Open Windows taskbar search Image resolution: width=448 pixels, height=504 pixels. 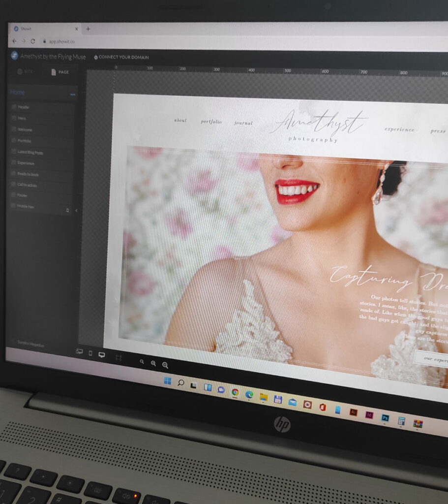[x=181, y=382]
